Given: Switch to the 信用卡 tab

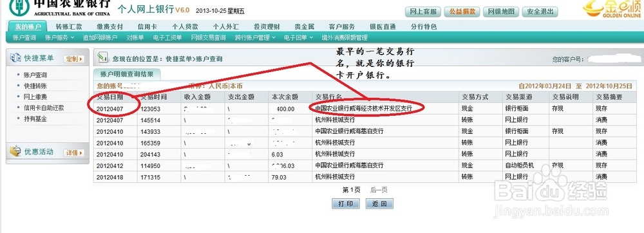Looking at the screenshot, I should coord(147,26).
